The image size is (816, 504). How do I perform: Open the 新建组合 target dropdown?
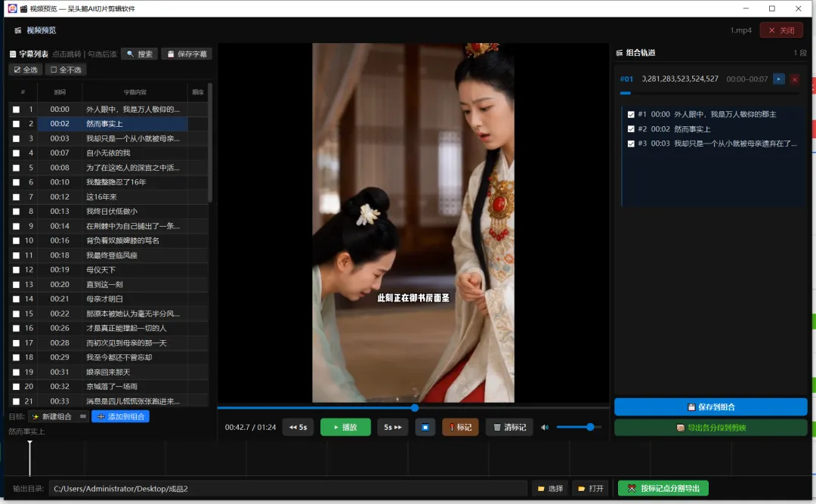58,416
